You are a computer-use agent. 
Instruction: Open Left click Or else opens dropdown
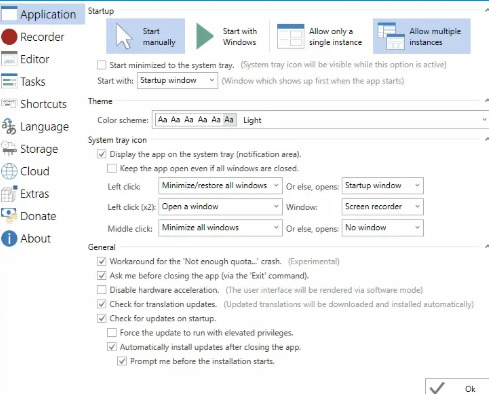point(383,186)
